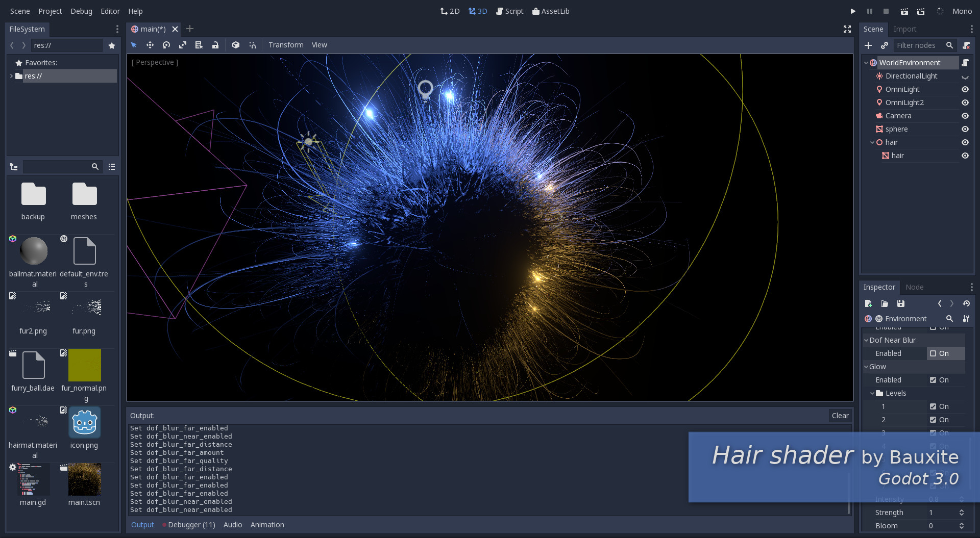Switch to the Scale Mode tool
This screenshot has height=538, width=980.
[x=183, y=45]
